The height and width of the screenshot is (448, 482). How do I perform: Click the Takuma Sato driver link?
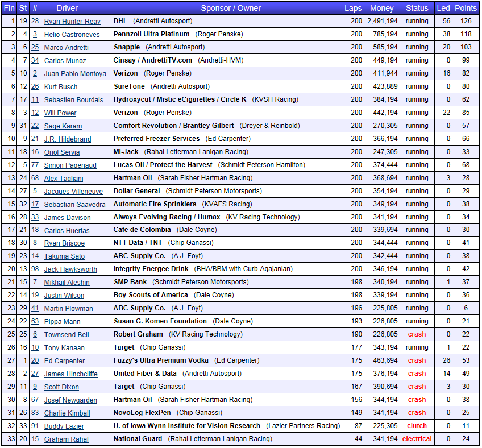coord(64,257)
